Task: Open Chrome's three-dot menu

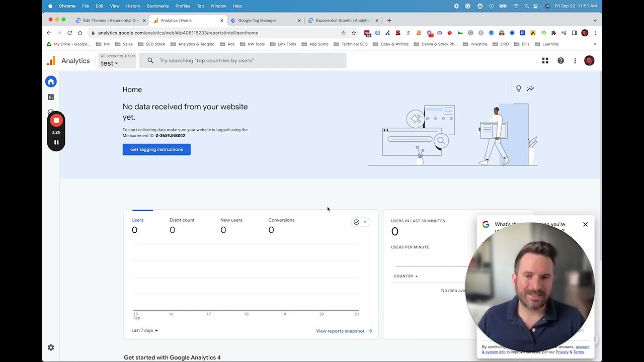Action: 595,33
